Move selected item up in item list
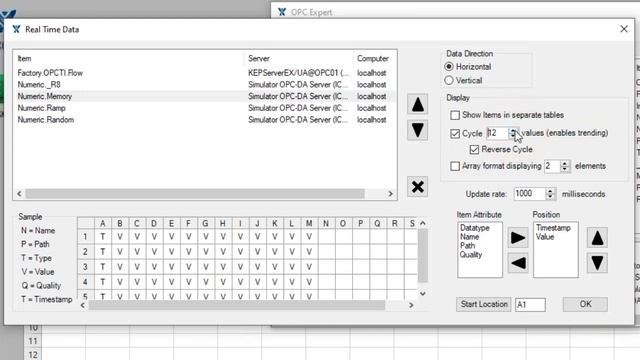Image resolution: width=640 pixels, height=360 pixels. point(418,104)
